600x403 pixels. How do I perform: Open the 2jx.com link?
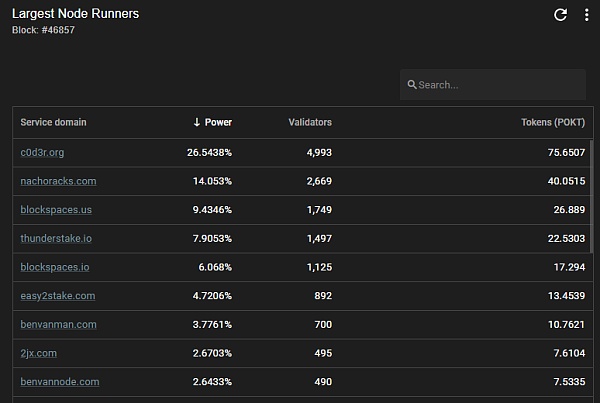[x=39, y=353]
